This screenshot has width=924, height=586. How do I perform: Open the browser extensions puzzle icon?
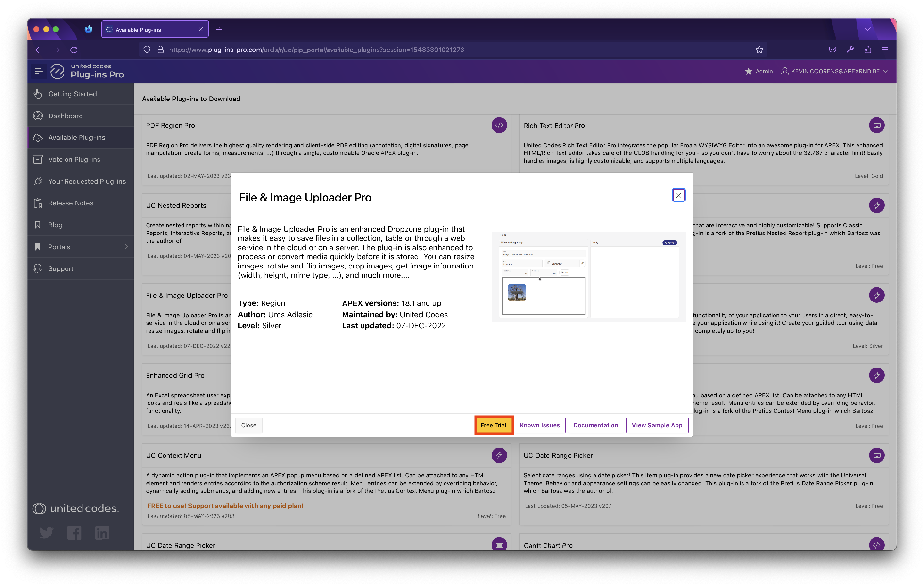click(x=868, y=50)
